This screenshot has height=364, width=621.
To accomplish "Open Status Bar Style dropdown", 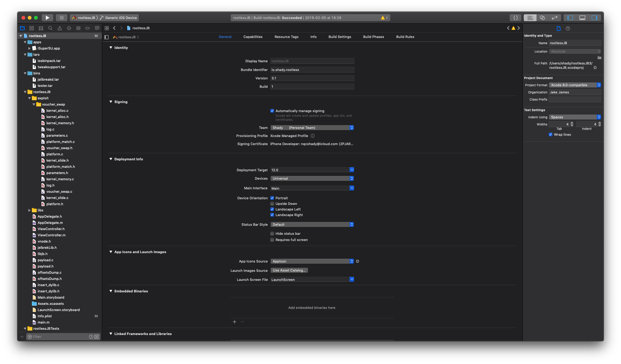I will point(312,225).
